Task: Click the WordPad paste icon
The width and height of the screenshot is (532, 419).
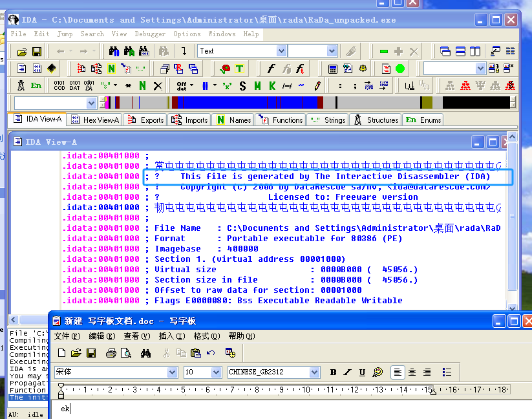Action: [x=196, y=353]
